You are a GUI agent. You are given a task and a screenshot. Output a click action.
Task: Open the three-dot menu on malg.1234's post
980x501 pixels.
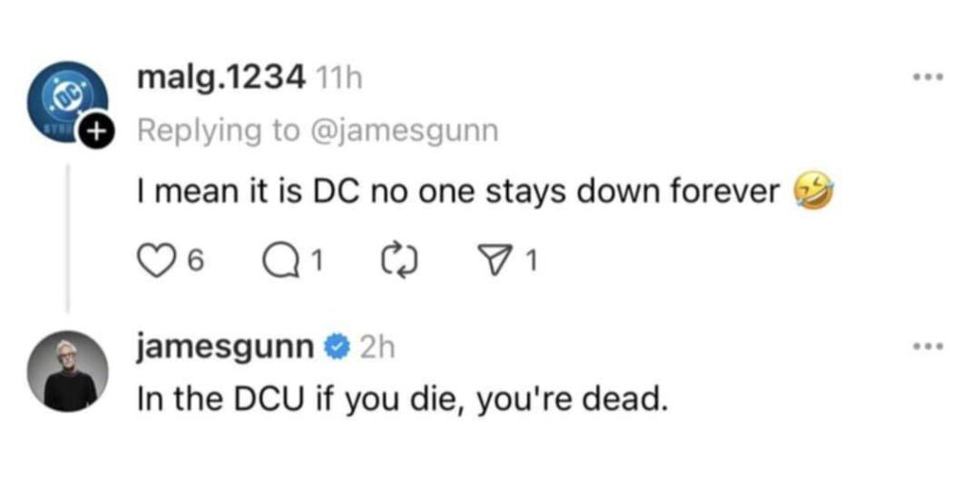pyautogui.click(x=925, y=79)
